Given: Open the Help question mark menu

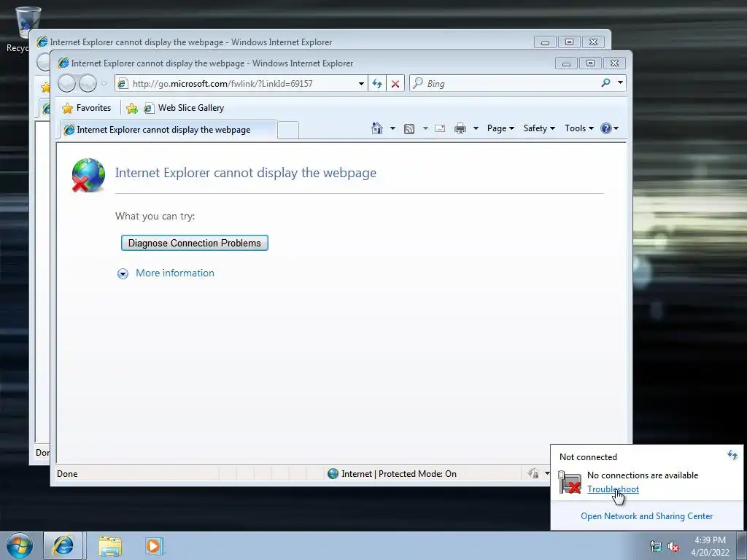Looking at the screenshot, I should [x=609, y=128].
